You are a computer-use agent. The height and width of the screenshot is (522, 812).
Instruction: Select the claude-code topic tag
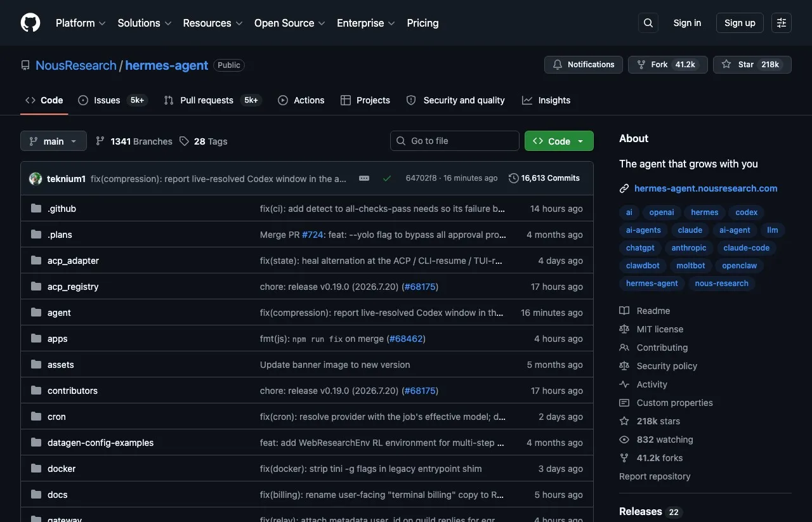point(746,248)
